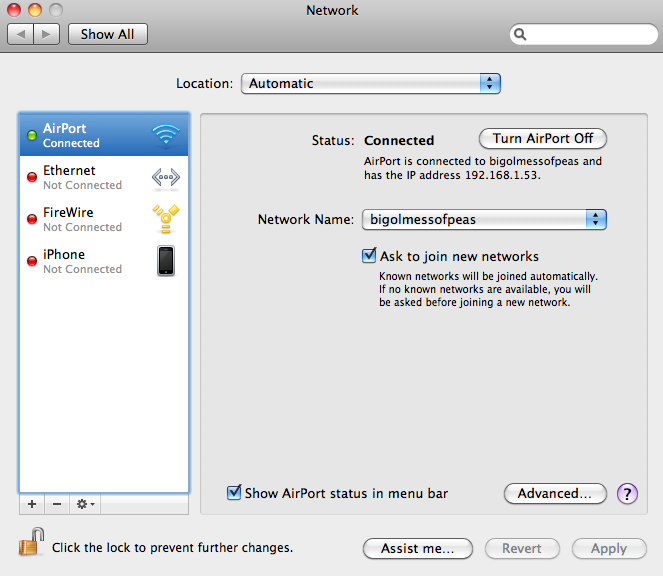Open the gear action menu
Image resolution: width=663 pixels, height=576 pixels.
(85, 504)
